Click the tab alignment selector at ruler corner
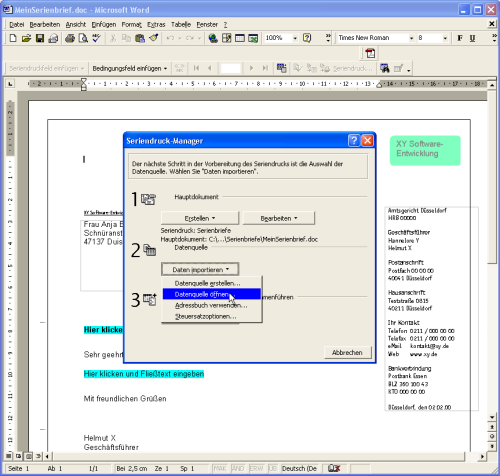 pyautogui.click(x=10, y=84)
